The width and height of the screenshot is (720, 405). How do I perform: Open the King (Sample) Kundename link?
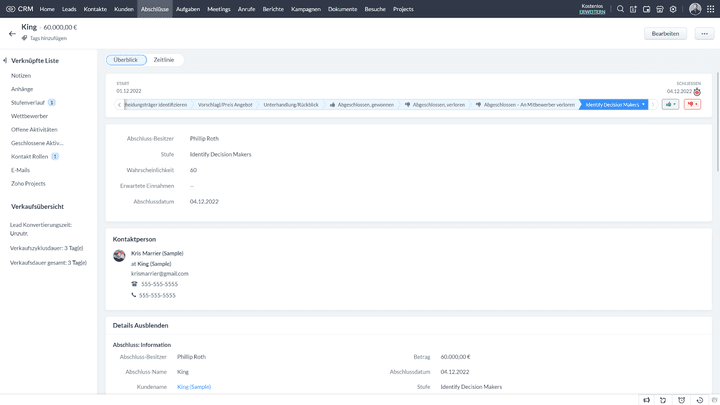[194, 386]
